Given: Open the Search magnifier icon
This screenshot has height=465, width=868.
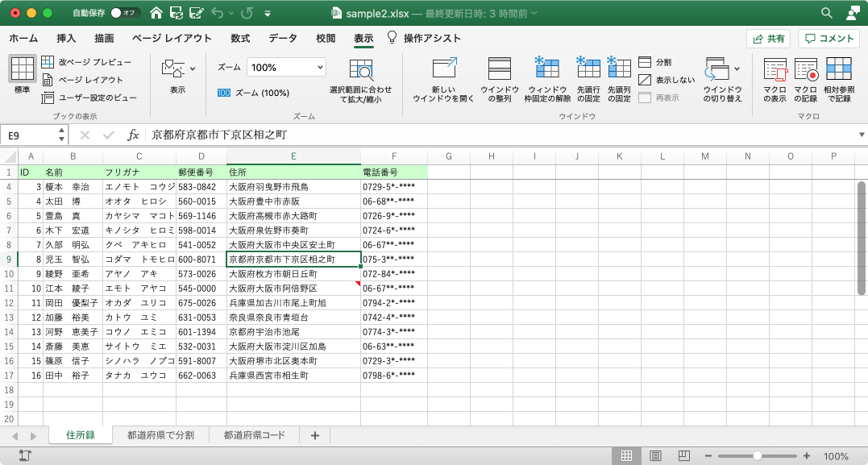Looking at the screenshot, I should coord(826,13).
